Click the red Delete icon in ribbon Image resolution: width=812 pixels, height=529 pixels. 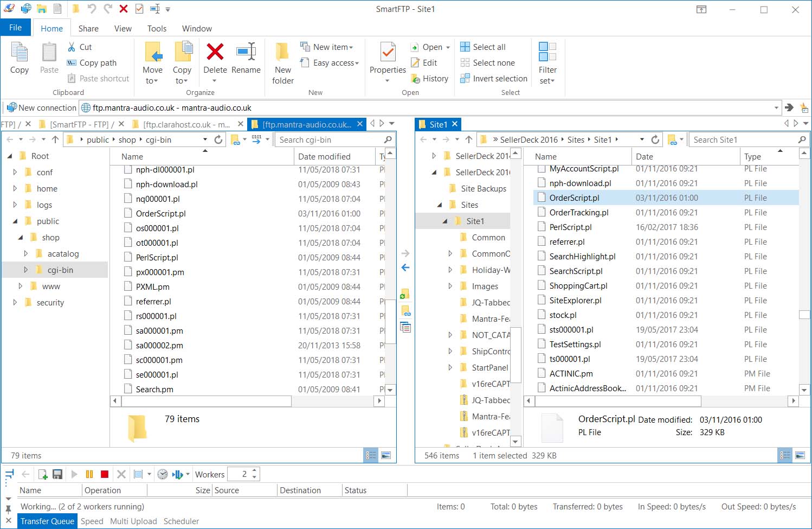click(215, 53)
